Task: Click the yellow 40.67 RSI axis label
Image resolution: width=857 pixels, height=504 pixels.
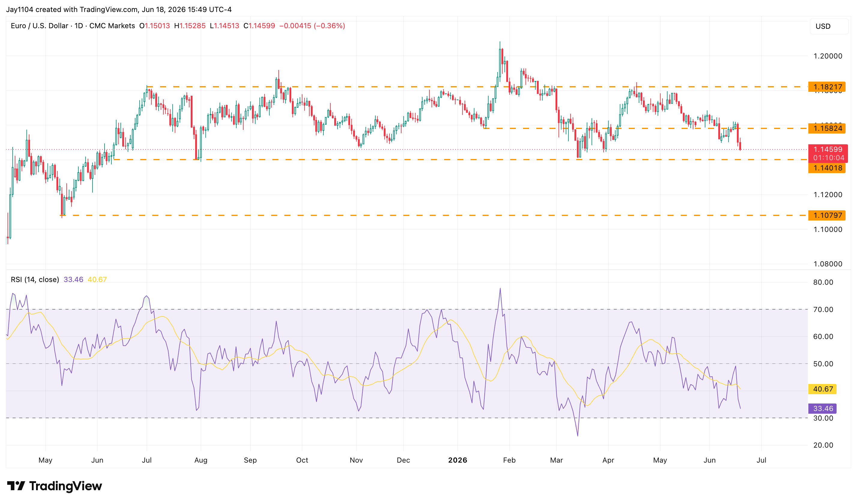Action: click(822, 389)
